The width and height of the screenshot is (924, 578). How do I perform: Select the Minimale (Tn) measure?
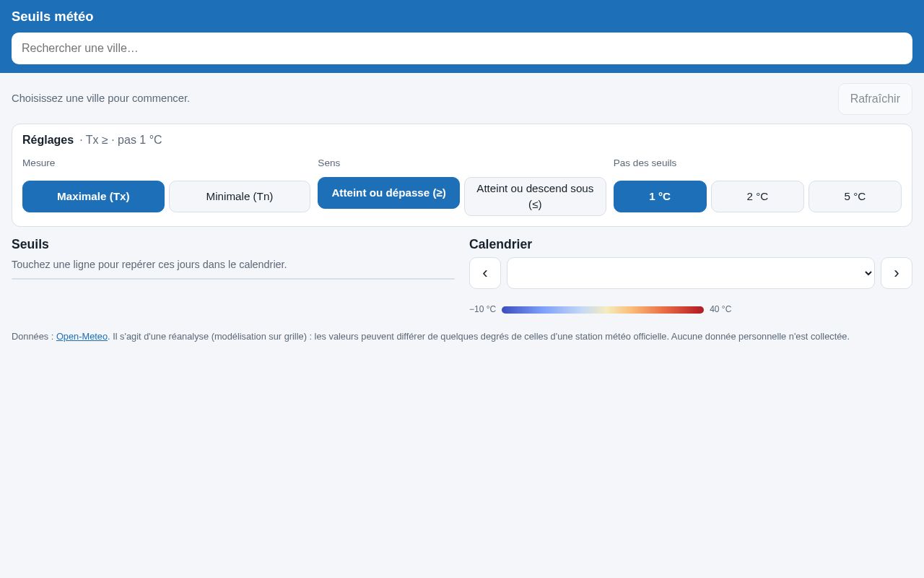(x=240, y=197)
